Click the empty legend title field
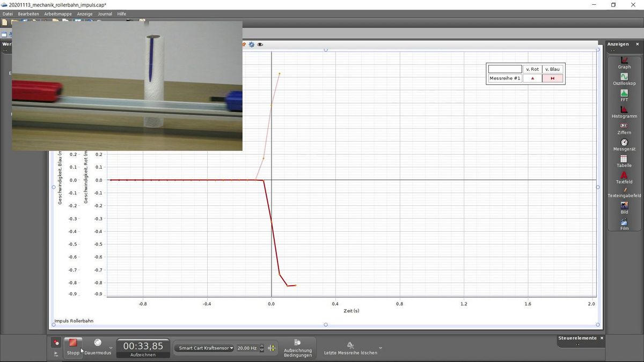The height and width of the screenshot is (362, 644). (x=505, y=69)
